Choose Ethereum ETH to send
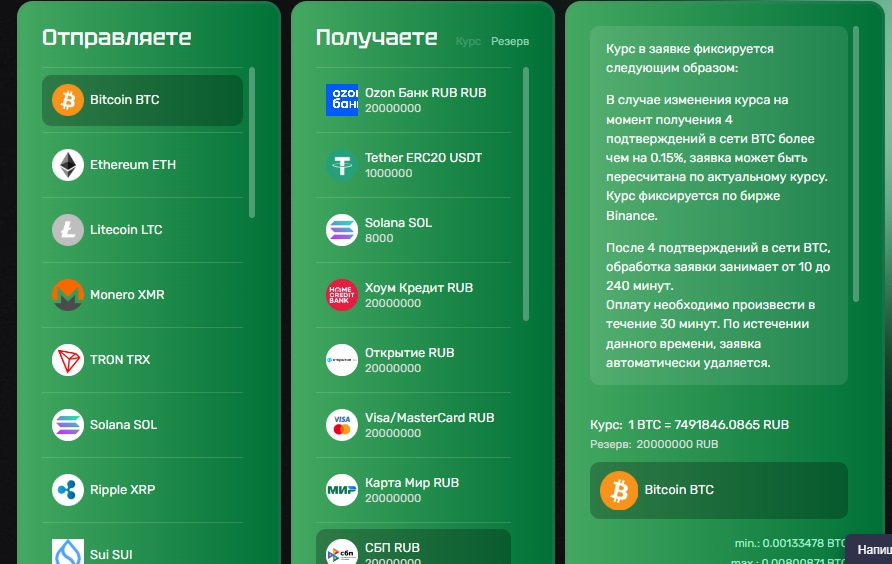 [142, 165]
